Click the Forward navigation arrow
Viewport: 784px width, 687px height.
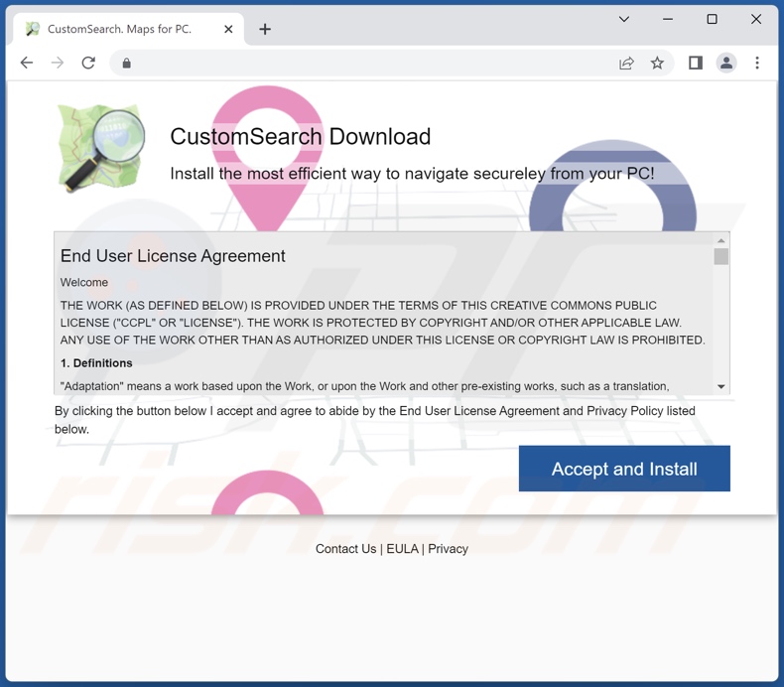(x=58, y=63)
